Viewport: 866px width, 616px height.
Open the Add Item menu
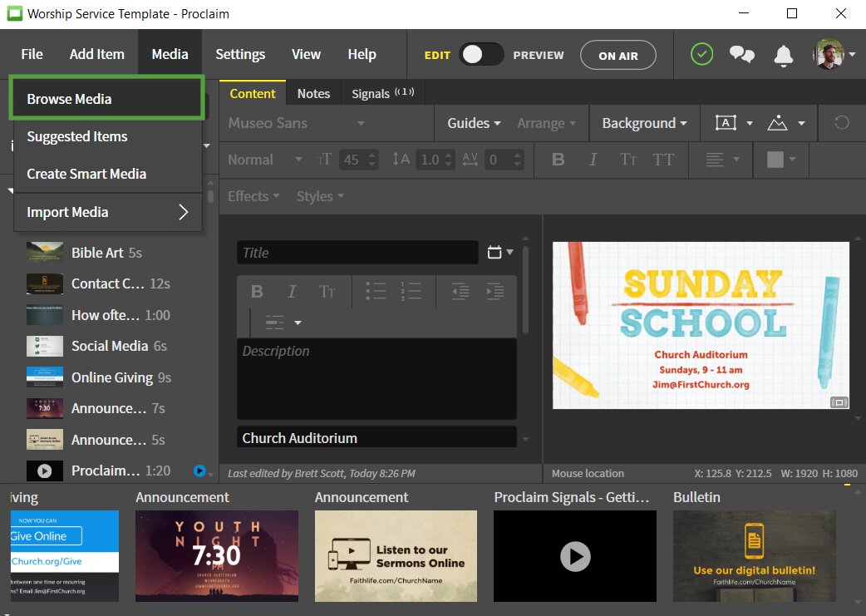[96, 54]
